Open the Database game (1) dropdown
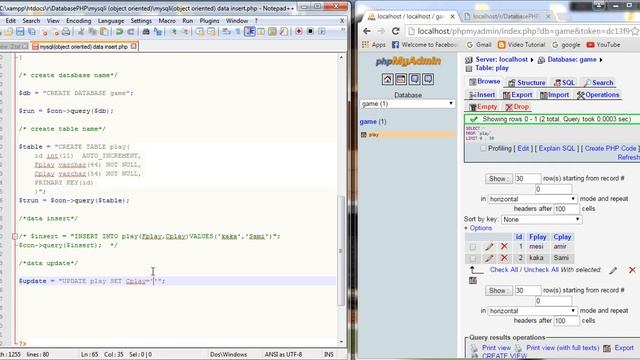 [407, 104]
